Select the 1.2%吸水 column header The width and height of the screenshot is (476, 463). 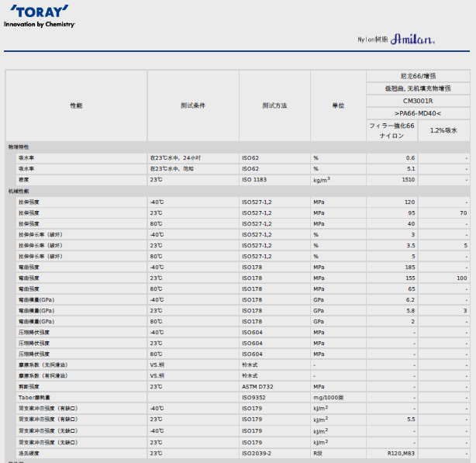point(443,130)
